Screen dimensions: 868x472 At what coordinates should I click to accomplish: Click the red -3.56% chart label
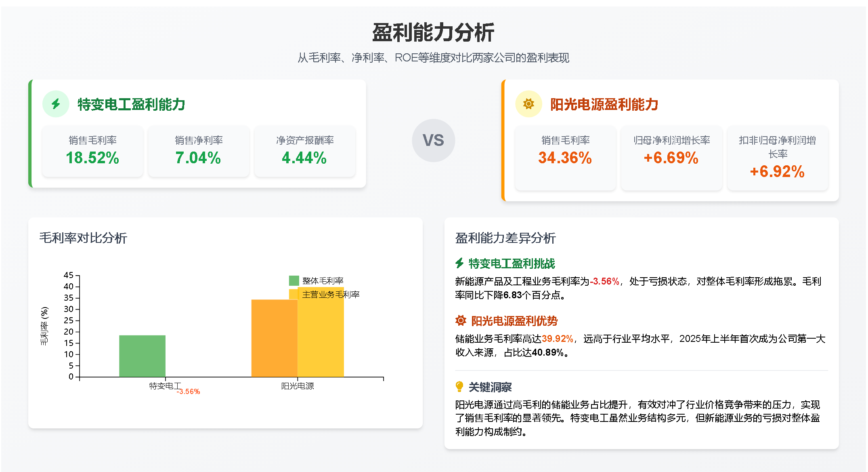point(188,392)
